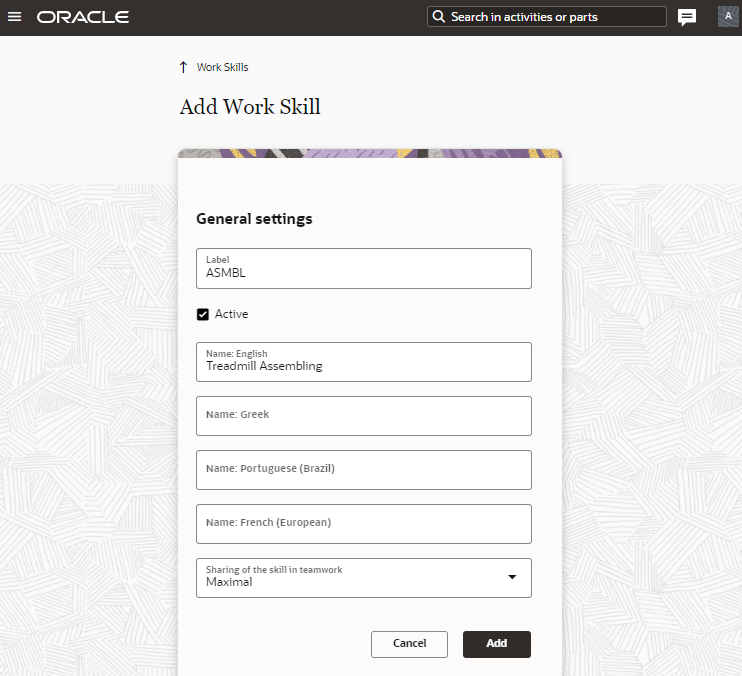Click the Add button
The width and height of the screenshot is (742, 676).
(497, 644)
